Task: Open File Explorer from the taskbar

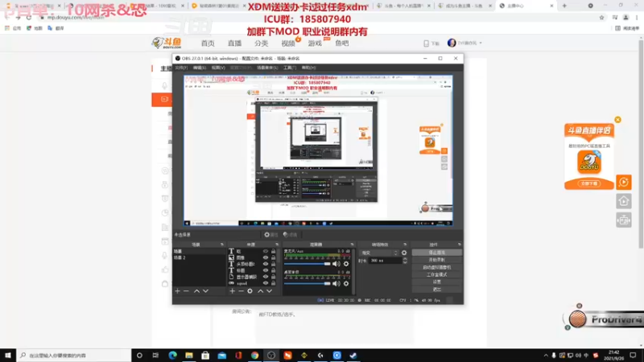Action: pos(189,356)
